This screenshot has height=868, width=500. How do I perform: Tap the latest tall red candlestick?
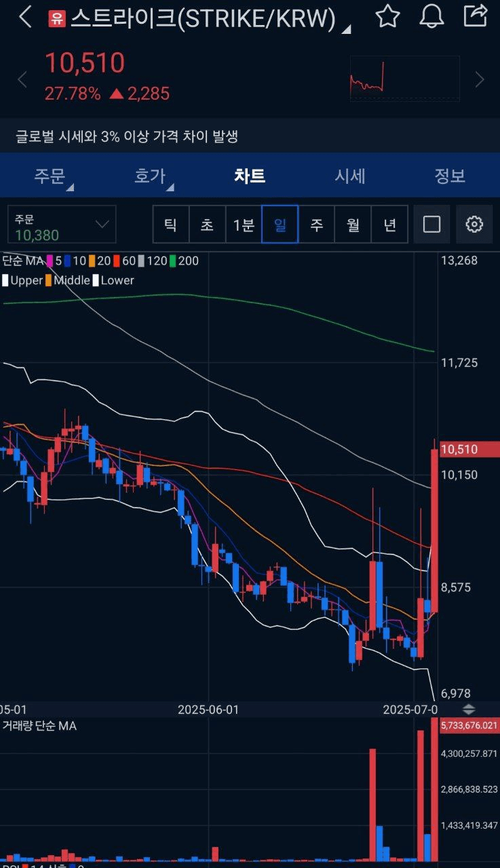(x=434, y=531)
